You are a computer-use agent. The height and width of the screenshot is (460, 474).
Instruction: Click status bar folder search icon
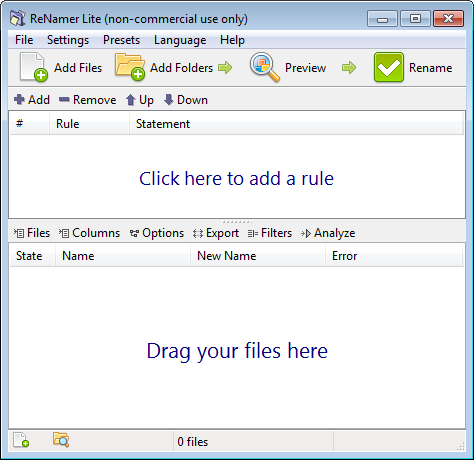click(61, 440)
